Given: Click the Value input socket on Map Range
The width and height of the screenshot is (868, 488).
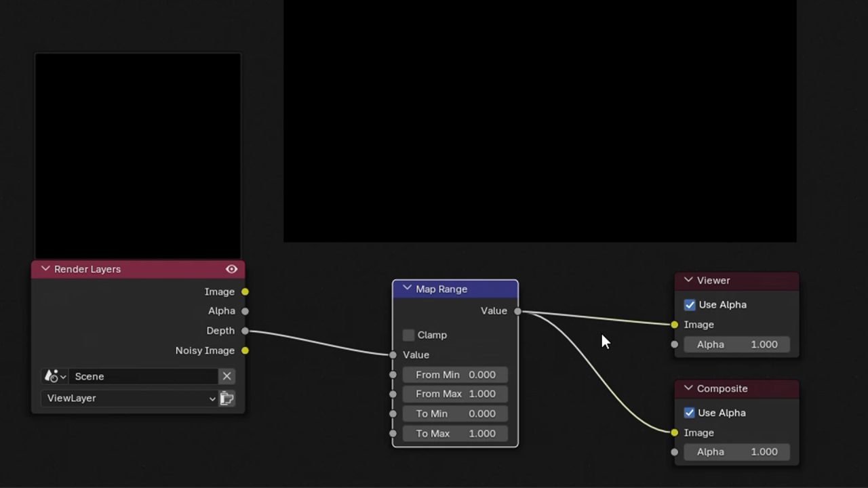Looking at the screenshot, I should point(393,354).
